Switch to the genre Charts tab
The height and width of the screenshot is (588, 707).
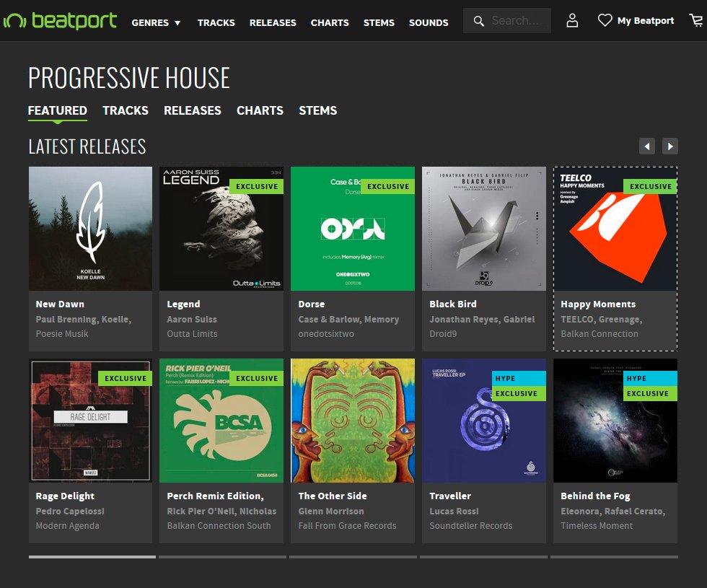point(260,110)
